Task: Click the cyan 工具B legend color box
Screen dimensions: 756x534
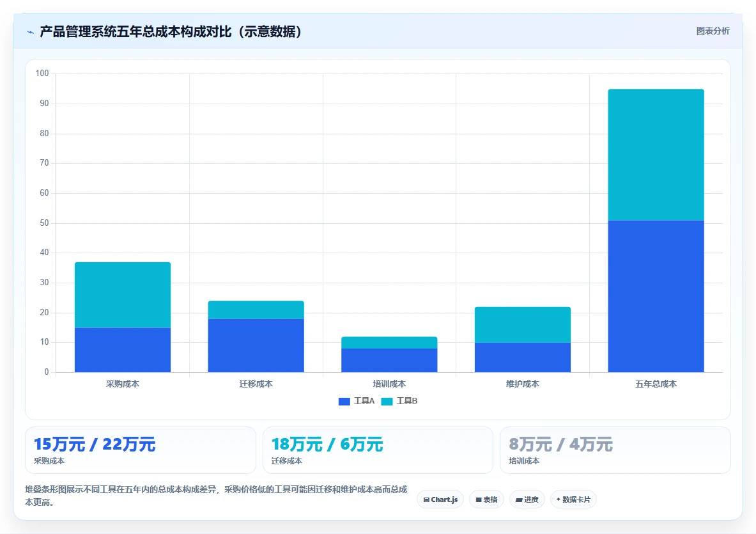Action: [387, 402]
